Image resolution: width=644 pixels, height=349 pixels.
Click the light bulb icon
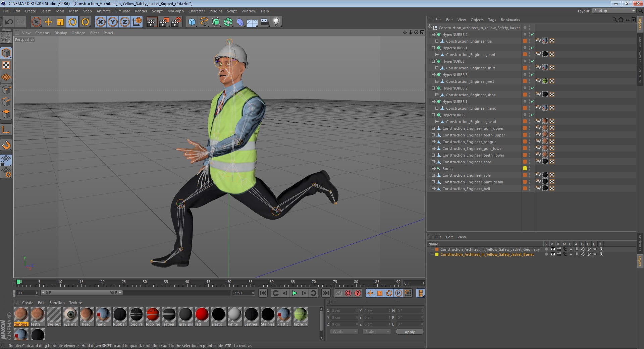(276, 22)
